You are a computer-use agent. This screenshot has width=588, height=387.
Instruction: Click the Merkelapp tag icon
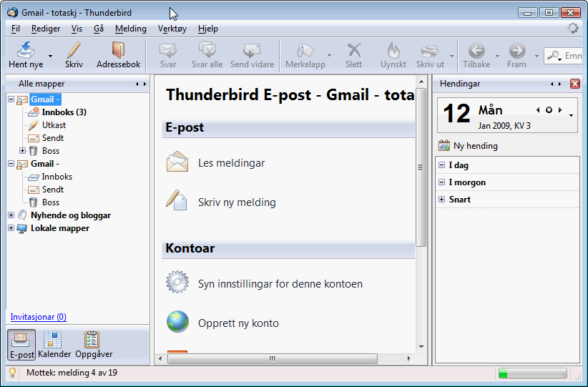305,50
